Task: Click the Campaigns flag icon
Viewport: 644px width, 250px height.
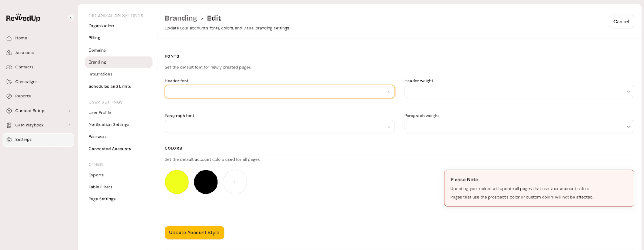Action: 9,82
